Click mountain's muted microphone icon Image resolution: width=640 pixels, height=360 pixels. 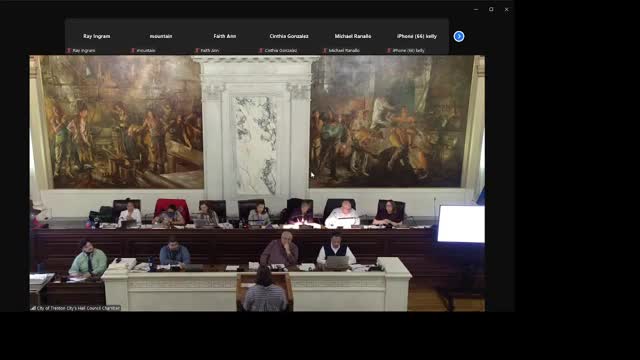point(133,51)
